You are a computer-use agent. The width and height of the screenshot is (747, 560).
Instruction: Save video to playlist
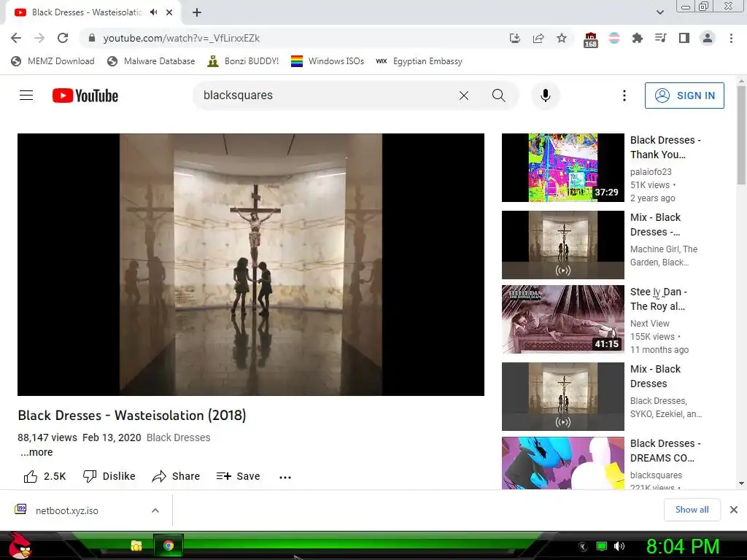[239, 476]
